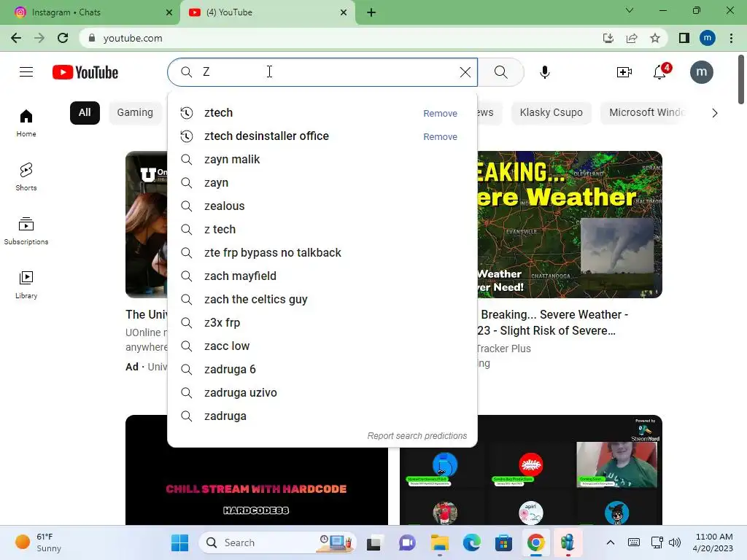
Task: Open a new browser tab
Action: coord(371,12)
